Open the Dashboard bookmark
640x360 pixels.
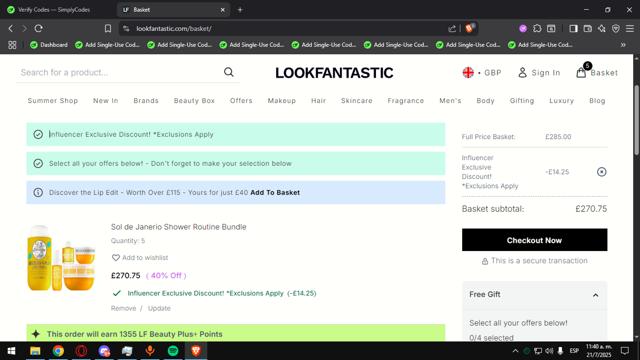[49, 45]
